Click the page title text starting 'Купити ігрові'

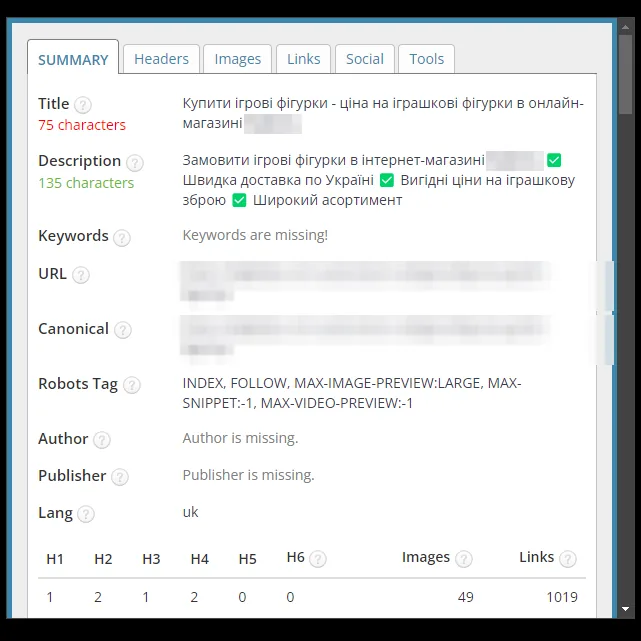pos(383,113)
